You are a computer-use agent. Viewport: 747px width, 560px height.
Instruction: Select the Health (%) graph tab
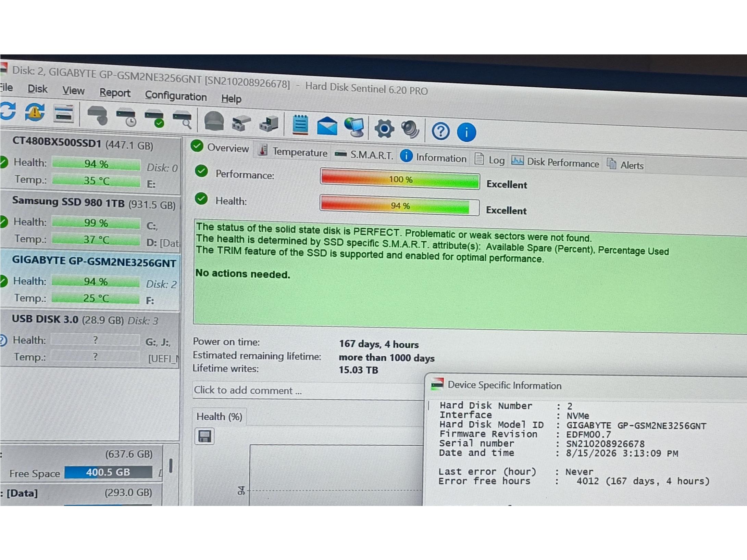coord(219,417)
